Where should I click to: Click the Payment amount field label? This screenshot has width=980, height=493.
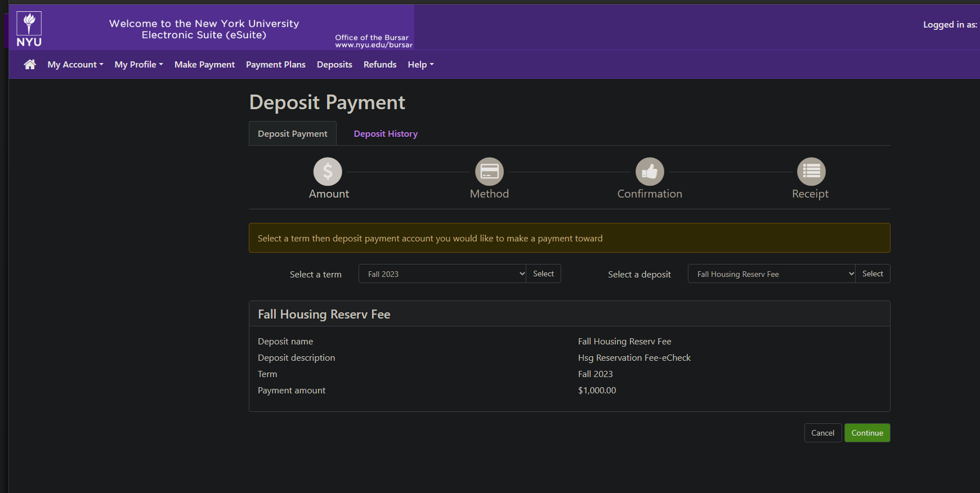click(292, 391)
